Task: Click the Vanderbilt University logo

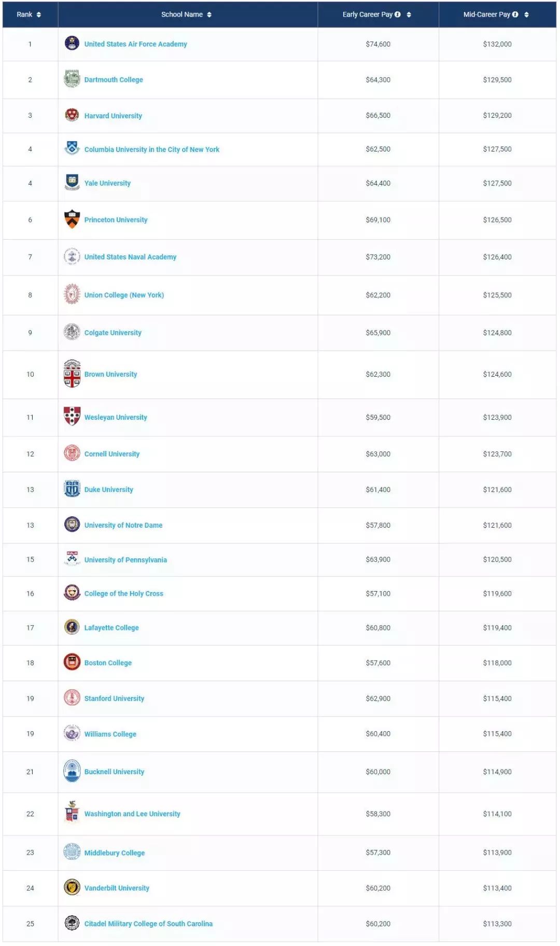Action: pyautogui.click(x=72, y=887)
